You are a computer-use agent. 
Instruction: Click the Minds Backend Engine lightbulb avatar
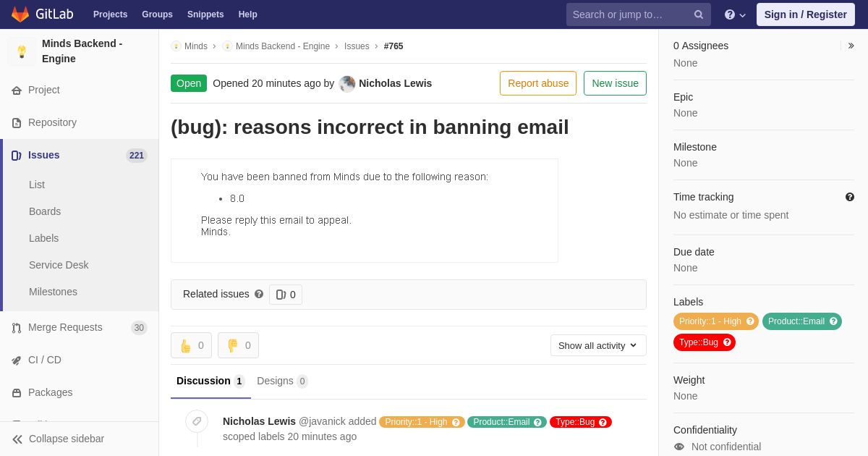22,51
